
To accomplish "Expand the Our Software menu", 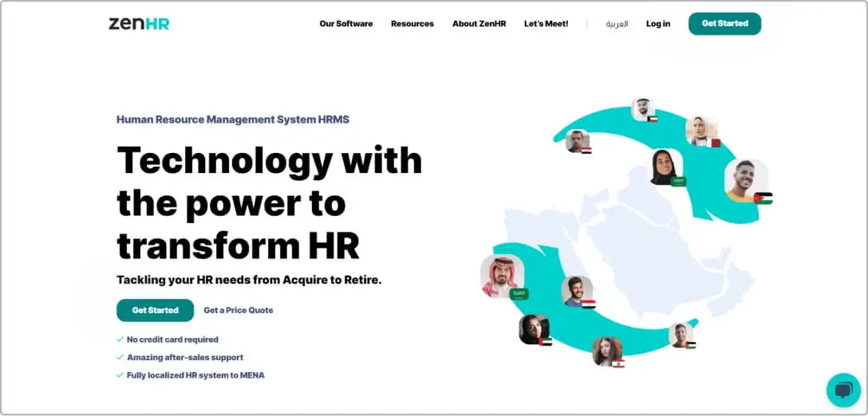I will point(345,24).
